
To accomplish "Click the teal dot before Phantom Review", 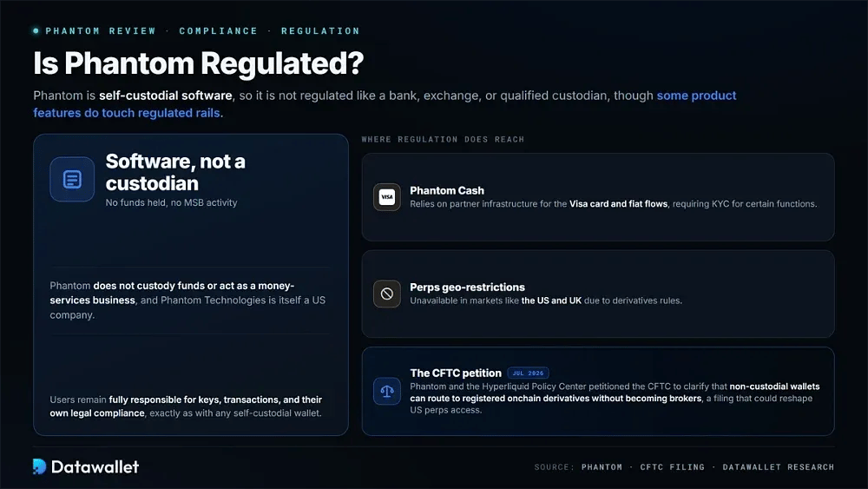I will tap(36, 31).
